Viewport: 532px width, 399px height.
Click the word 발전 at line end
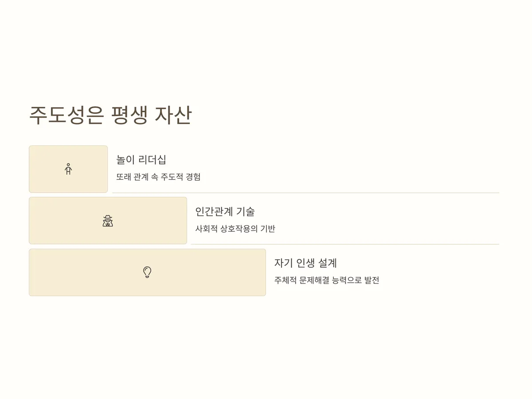coord(372,280)
